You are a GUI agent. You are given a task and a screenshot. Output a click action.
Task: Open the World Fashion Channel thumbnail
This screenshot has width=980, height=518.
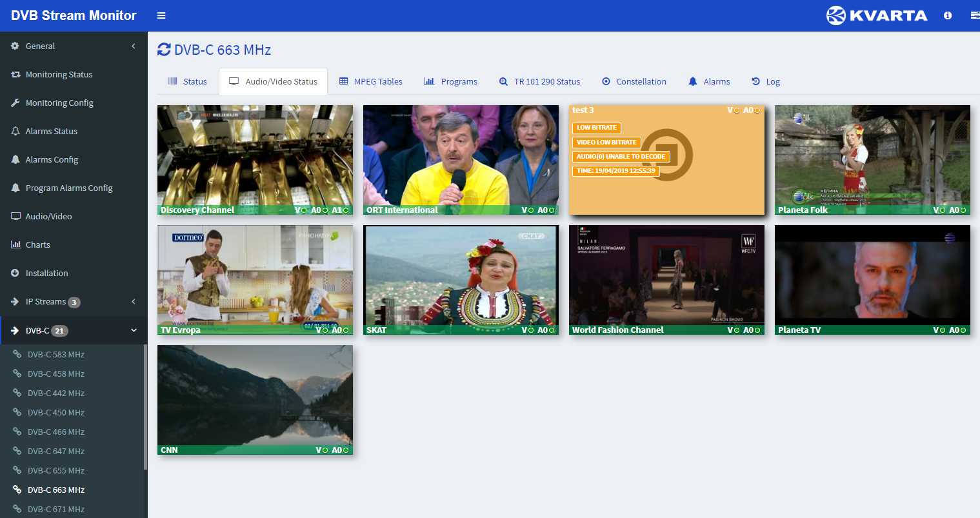coord(666,280)
